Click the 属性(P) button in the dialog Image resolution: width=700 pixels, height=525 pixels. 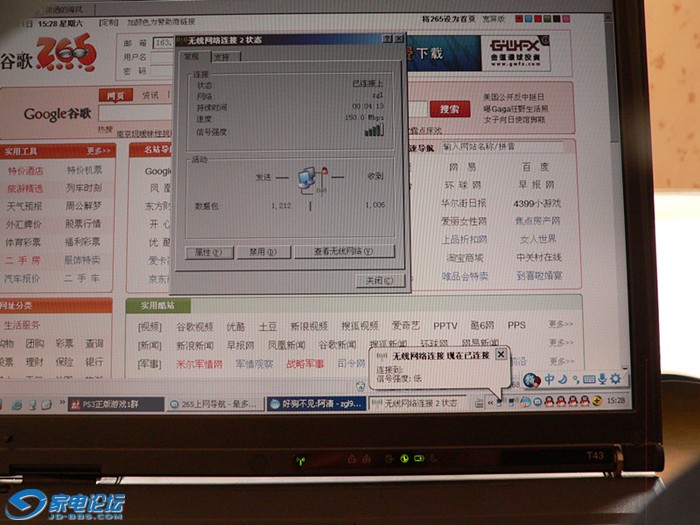[209, 252]
